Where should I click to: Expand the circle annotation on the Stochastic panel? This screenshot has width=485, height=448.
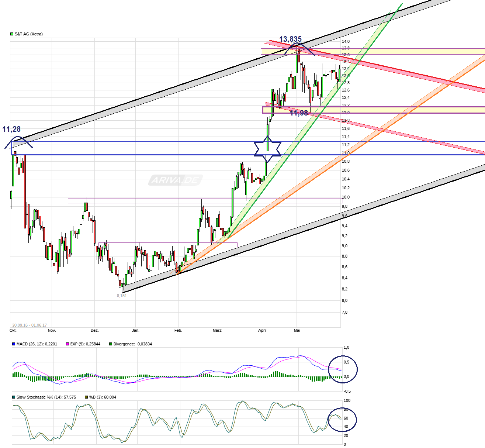point(343,419)
